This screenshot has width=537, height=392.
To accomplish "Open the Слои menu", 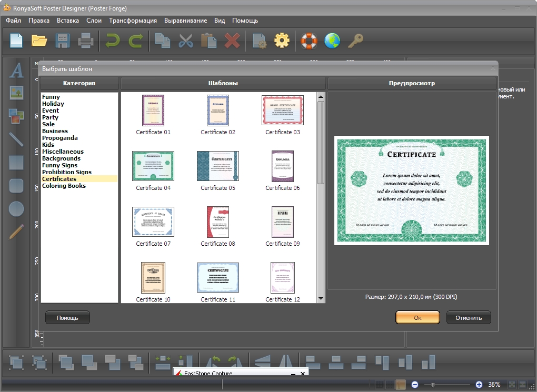I will pos(94,21).
